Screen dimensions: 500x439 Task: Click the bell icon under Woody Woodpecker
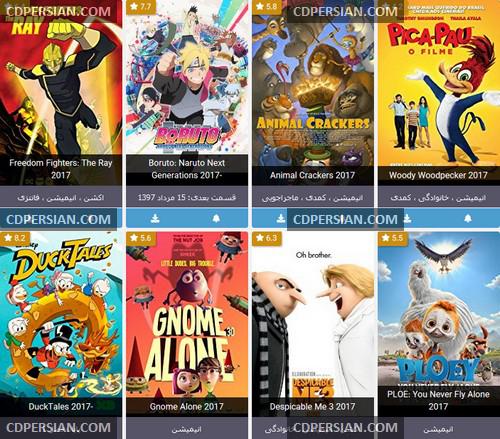click(468, 219)
